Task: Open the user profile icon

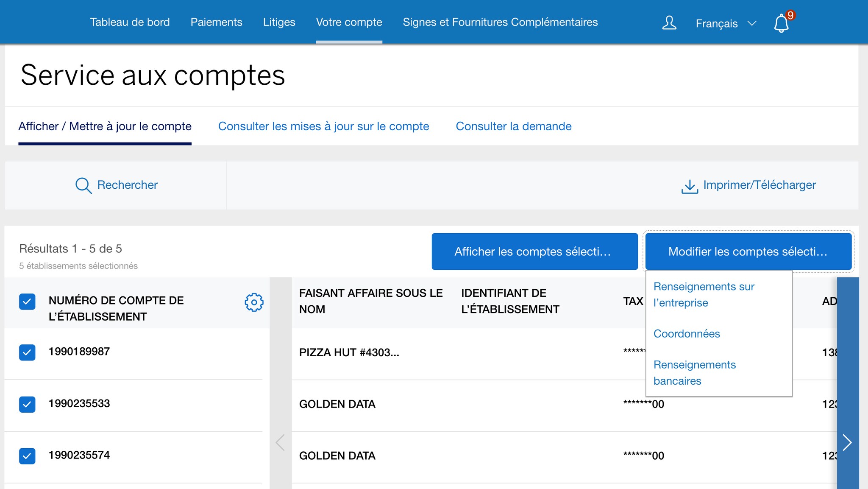Action: click(669, 23)
